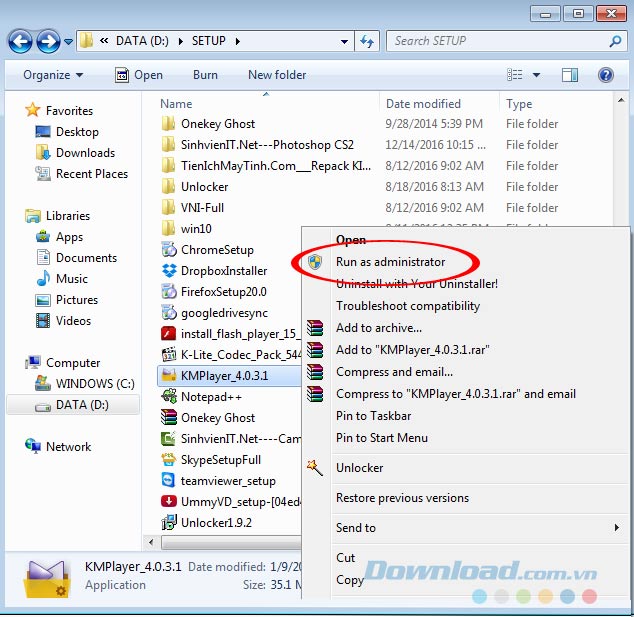Image resolution: width=634 pixels, height=617 pixels.
Task: Choose Unlocker in the context menu
Action: tap(359, 468)
